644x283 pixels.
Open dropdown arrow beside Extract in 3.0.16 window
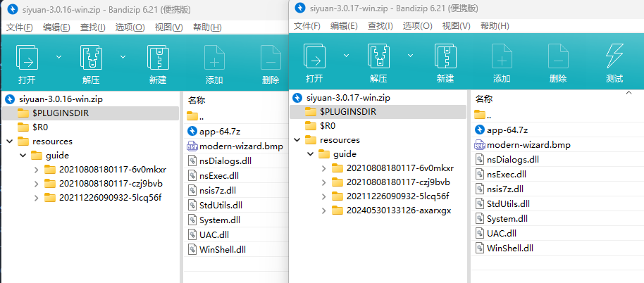click(x=123, y=56)
